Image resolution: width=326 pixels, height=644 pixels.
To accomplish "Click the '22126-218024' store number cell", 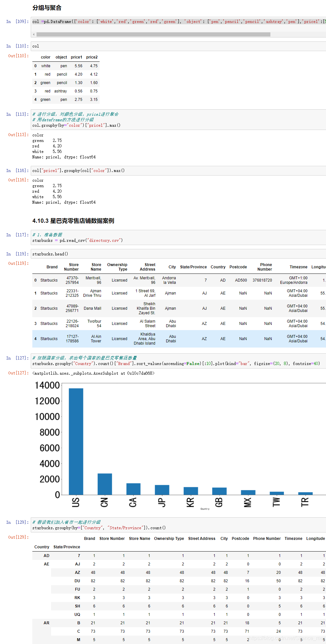I will [72, 324].
